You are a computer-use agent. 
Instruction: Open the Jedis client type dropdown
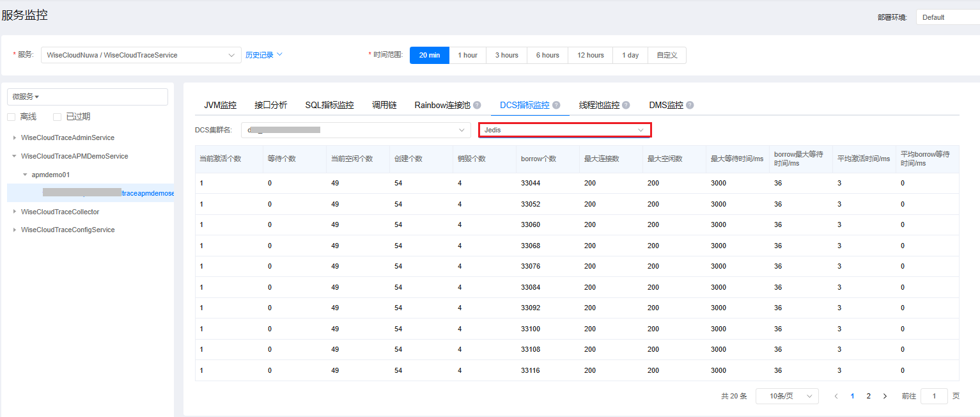coord(564,130)
